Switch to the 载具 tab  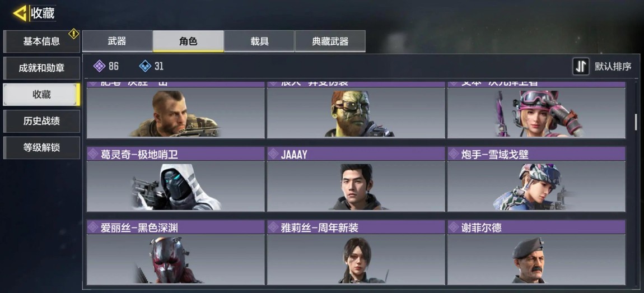pyautogui.click(x=259, y=41)
